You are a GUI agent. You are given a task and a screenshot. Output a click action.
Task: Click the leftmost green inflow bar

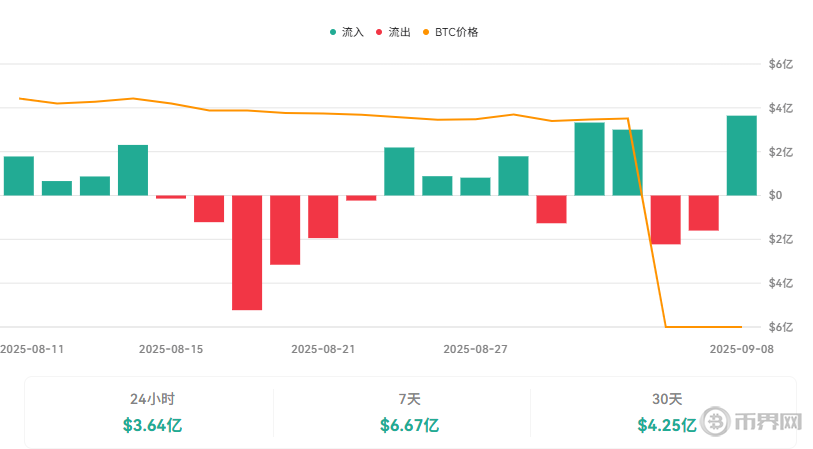click(19, 176)
